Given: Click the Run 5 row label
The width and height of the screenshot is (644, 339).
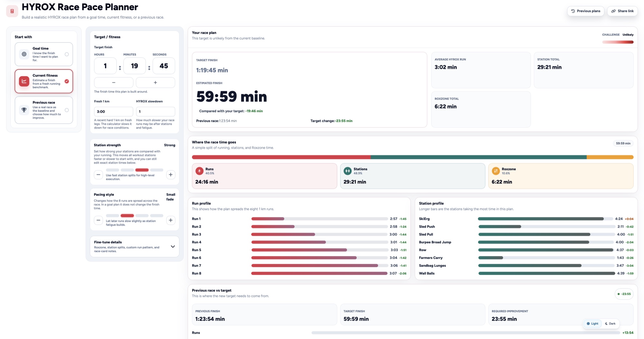Looking at the screenshot, I should pyautogui.click(x=196, y=250).
